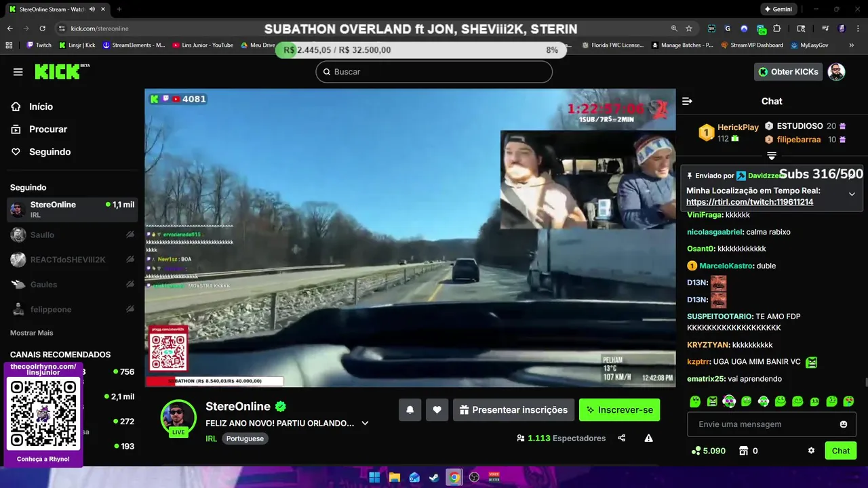Screen dimensions: 868x488
Task: Click the share stream icon
Action: pos(622,438)
